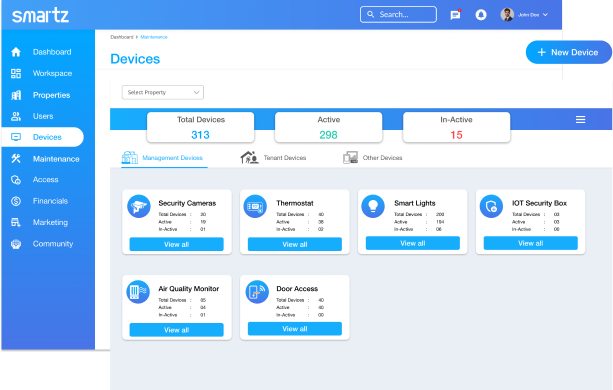This screenshot has width=613, height=390.
Task: Click the In-Active 15 card
Action: [x=456, y=127]
